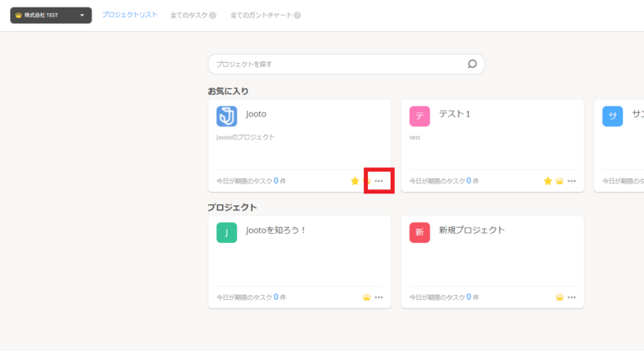Toggle the favorite star on テスト1
Viewport: 644px width, 351px height.
coord(548,180)
